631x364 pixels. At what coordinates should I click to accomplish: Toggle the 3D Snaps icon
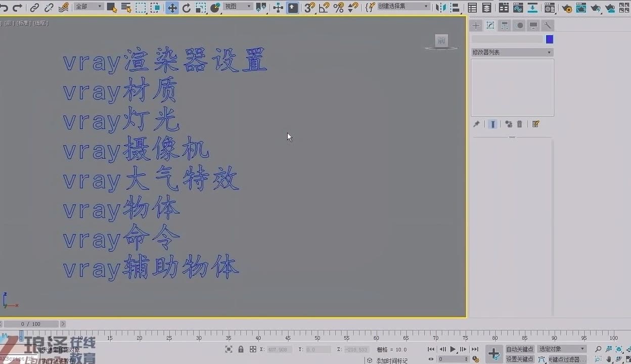pos(309,8)
